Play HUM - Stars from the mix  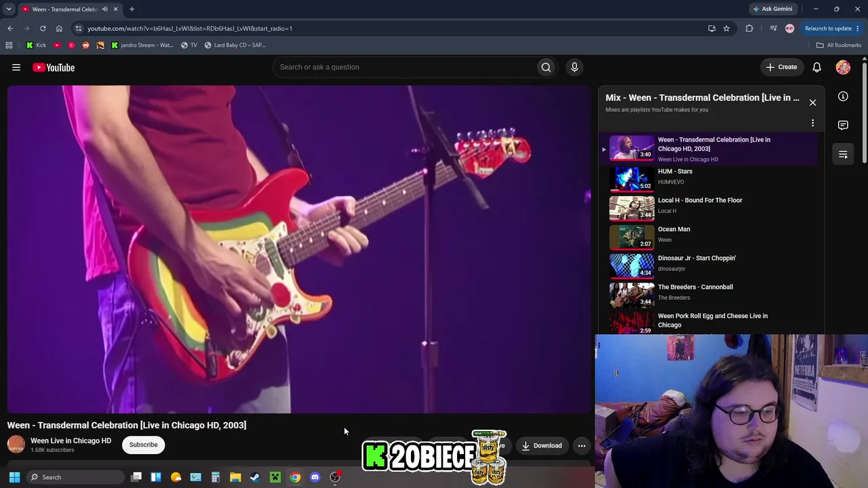(x=709, y=179)
